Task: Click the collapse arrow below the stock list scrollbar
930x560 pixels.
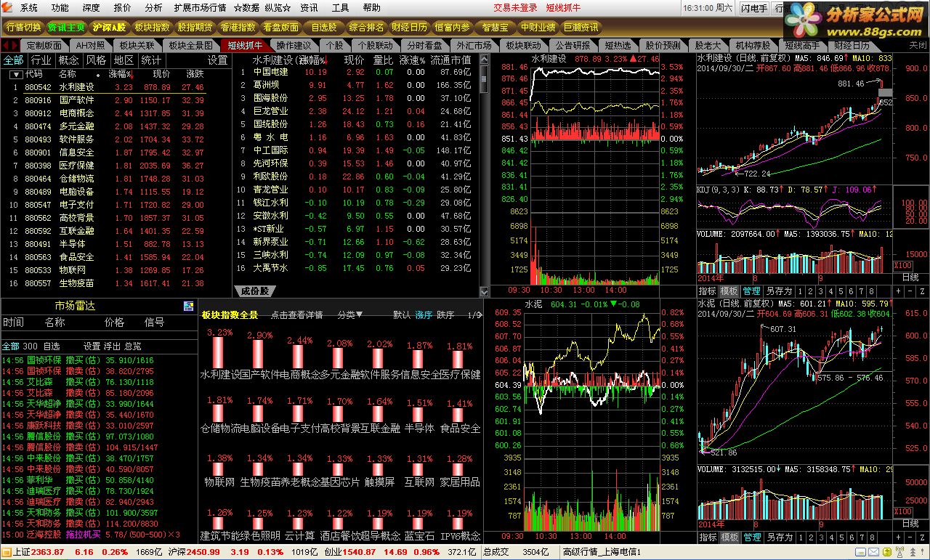Action: (485, 291)
